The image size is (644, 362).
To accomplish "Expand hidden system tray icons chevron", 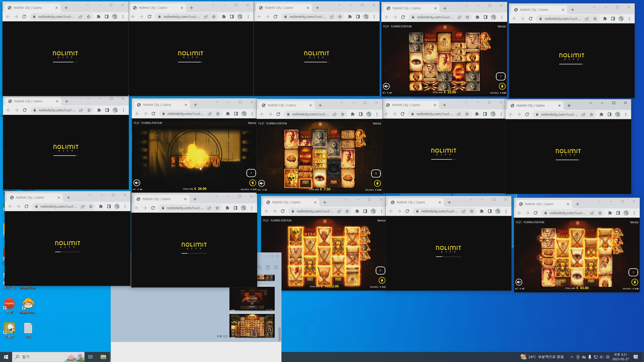I will (x=572, y=357).
